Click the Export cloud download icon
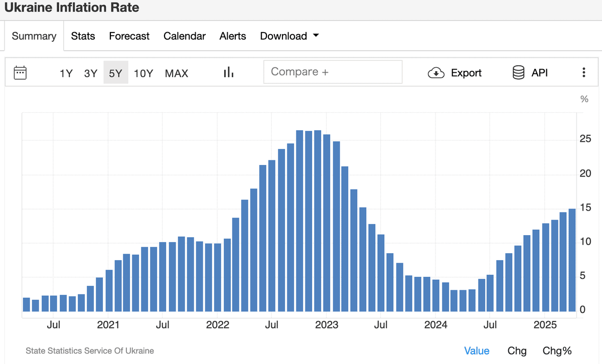The height and width of the screenshot is (364, 602). [436, 73]
